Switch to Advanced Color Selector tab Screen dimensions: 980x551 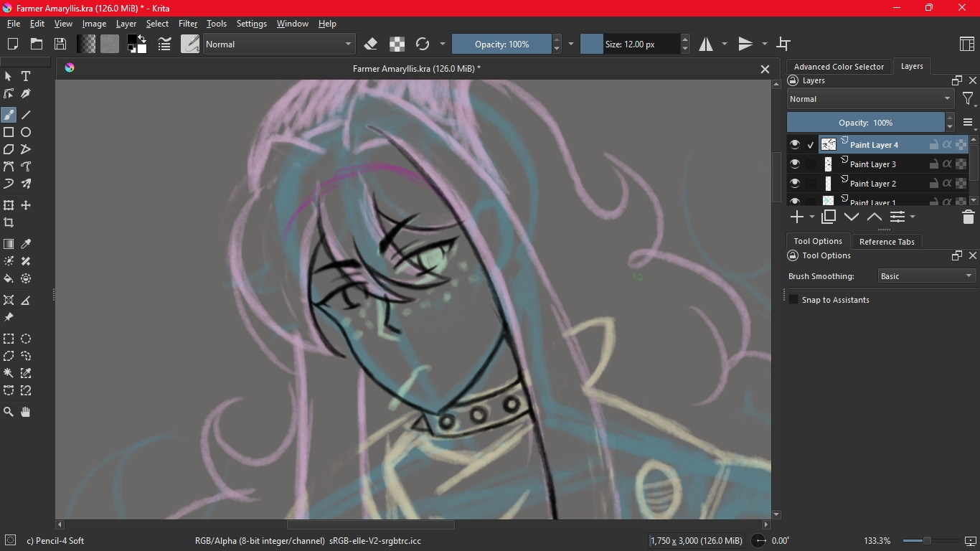tap(839, 67)
